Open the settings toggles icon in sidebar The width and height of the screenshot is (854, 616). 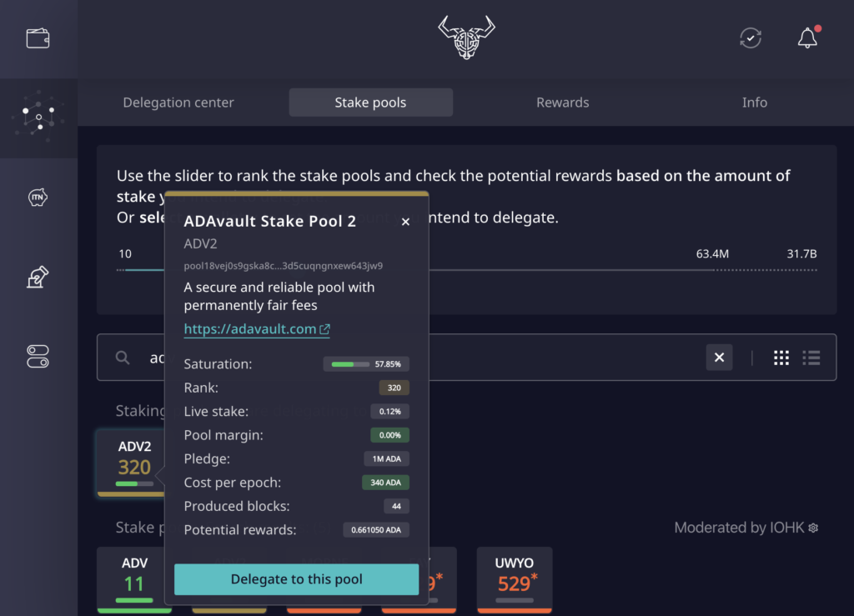point(38,357)
